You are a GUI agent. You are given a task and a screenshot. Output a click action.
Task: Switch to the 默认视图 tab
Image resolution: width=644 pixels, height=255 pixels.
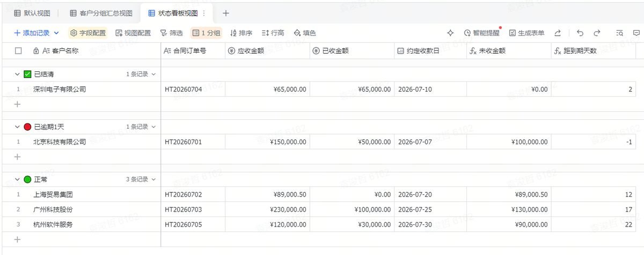pos(32,13)
